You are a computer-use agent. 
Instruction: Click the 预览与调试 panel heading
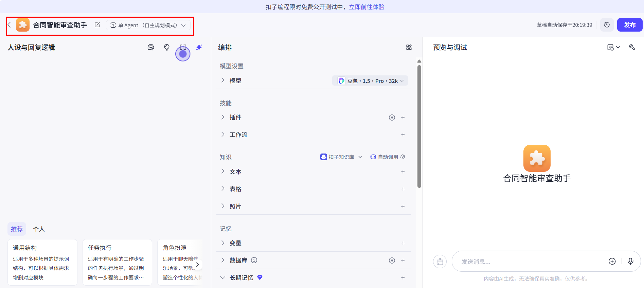(x=450, y=48)
